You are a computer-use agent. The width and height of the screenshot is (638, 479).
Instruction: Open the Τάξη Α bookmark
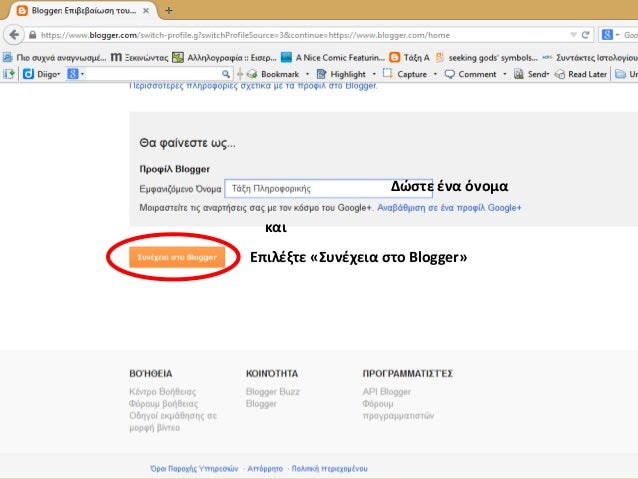click(409, 57)
